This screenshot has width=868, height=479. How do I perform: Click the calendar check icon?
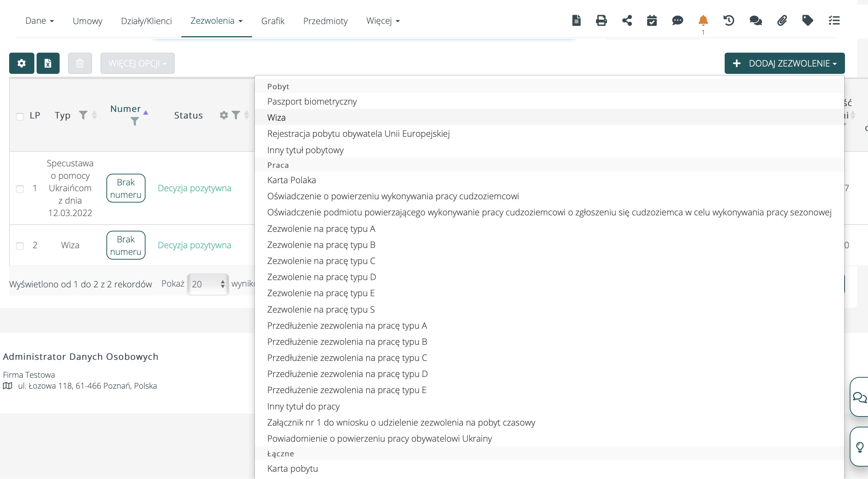[652, 20]
